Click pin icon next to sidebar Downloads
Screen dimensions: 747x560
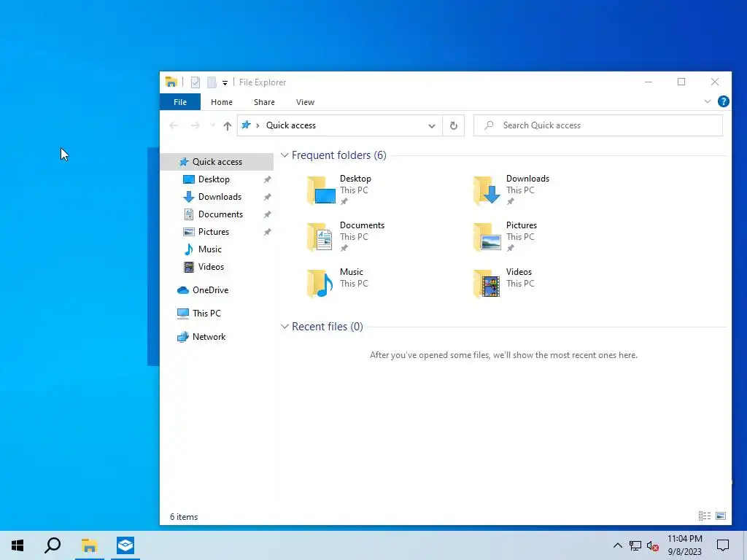point(267,197)
